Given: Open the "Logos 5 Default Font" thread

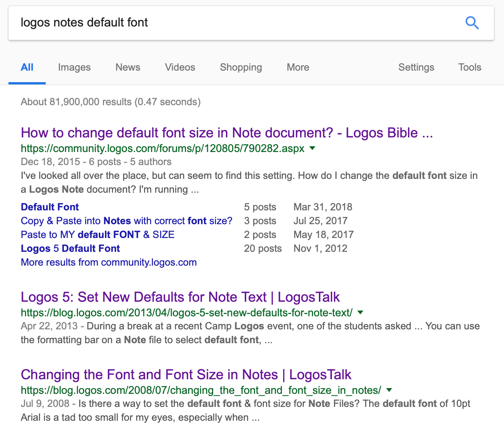Looking at the screenshot, I should pos(70,248).
